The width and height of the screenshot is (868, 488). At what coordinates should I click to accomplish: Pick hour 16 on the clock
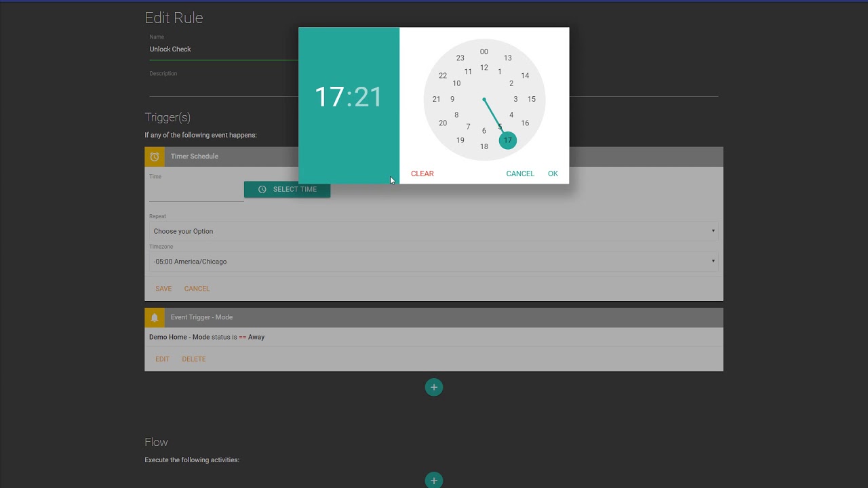coord(525,123)
